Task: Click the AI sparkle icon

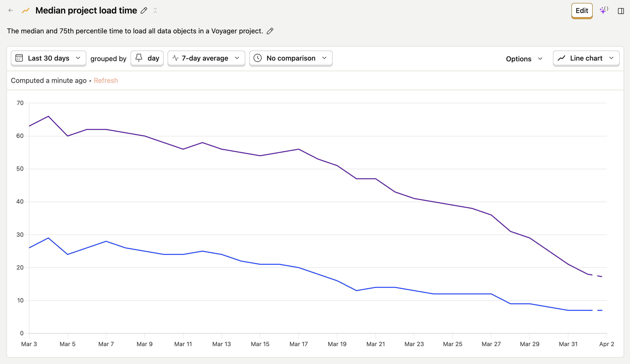Action: (604, 11)
